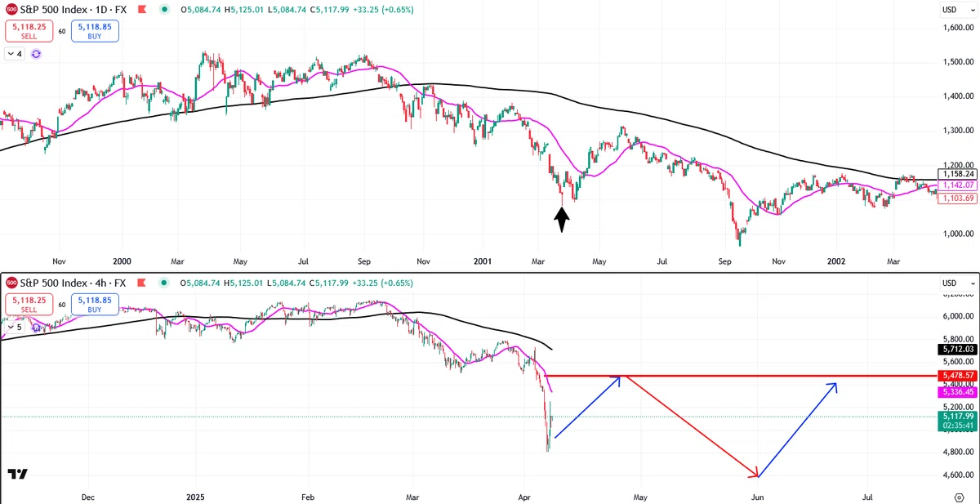Click the Dec label on the 4h time axis
This screenshot has width=980, height=504.
[x=88, y=496]
